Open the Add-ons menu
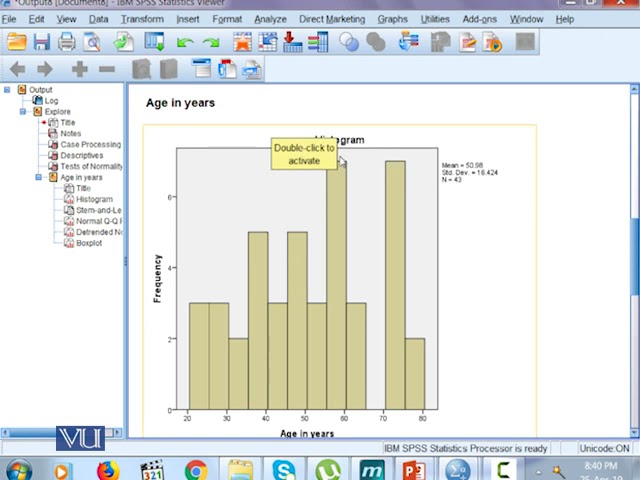640x480 pixels. [480, 19]
